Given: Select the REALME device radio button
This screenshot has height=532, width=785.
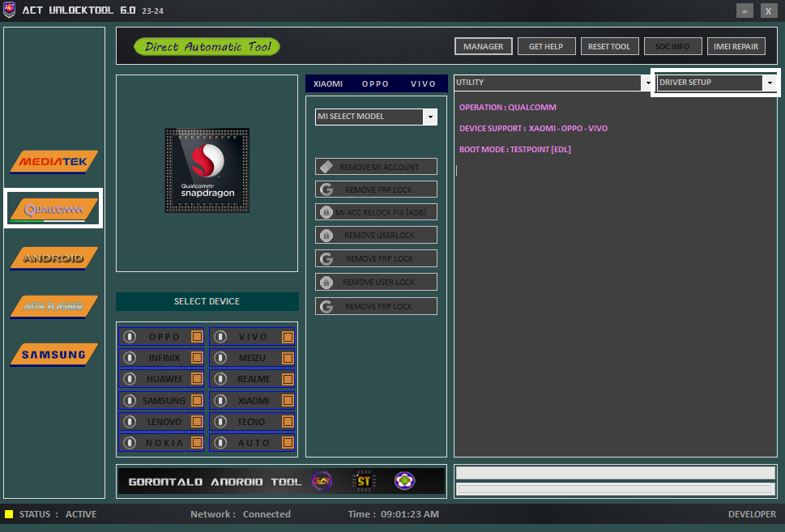Looking at the screenshot, I should 220,379.
